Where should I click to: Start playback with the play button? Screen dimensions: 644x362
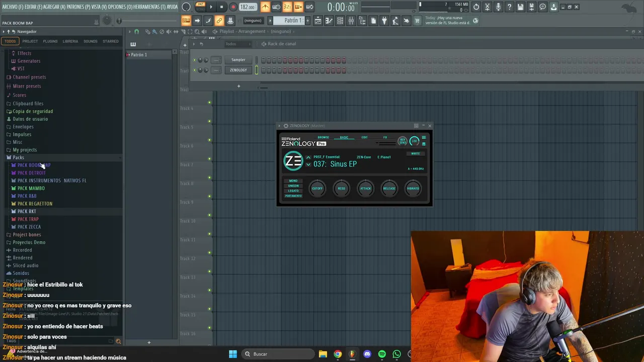coord(211,7)
